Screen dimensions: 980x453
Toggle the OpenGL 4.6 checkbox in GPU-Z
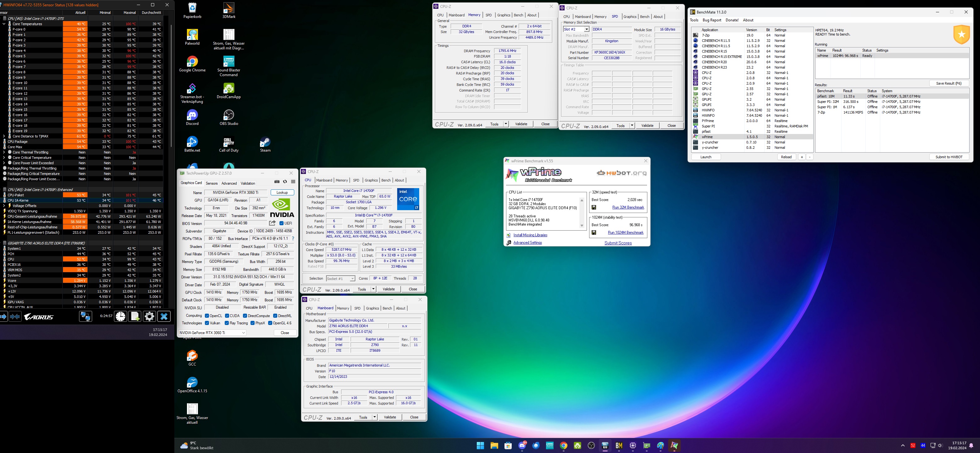pyautogui.click(x=270, y=323)
